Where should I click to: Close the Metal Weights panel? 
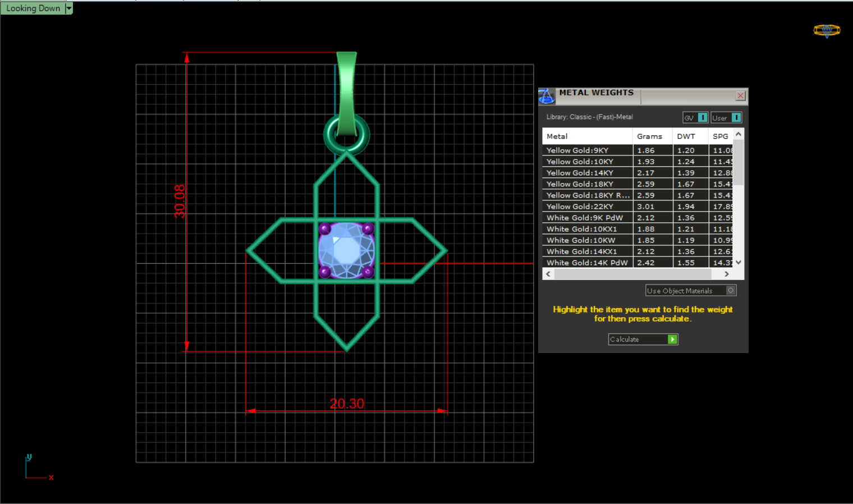click(x=740, y=96)
